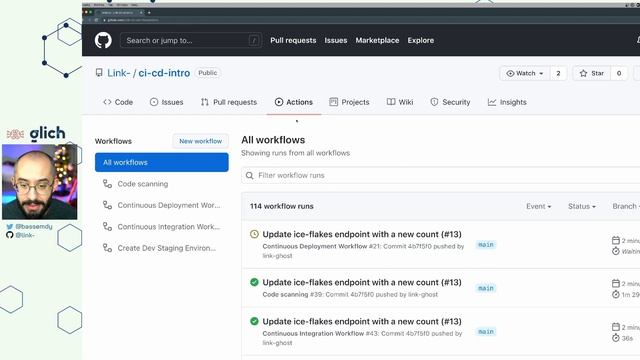Switch to the Projects tab

349,102
